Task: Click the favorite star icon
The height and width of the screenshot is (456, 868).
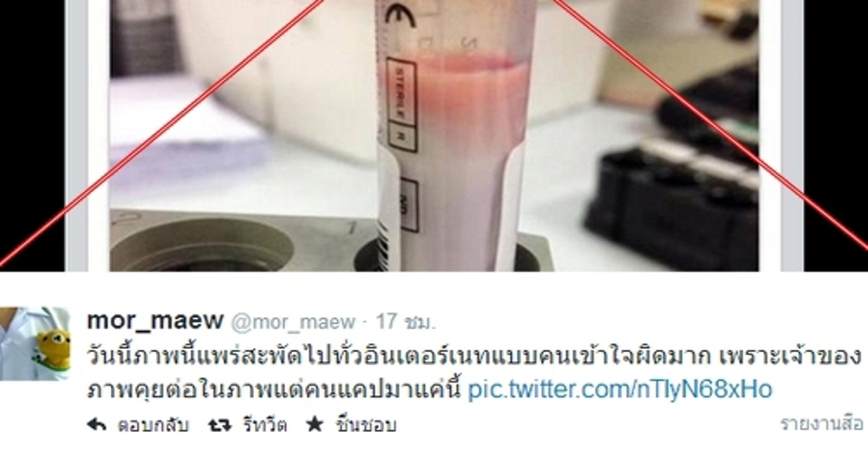Action: [x=315, y=424]
